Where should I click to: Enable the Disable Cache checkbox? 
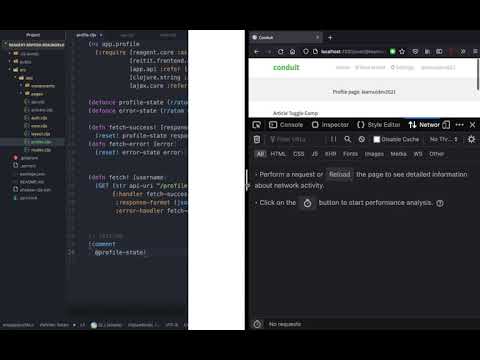[x=377, y=139]
